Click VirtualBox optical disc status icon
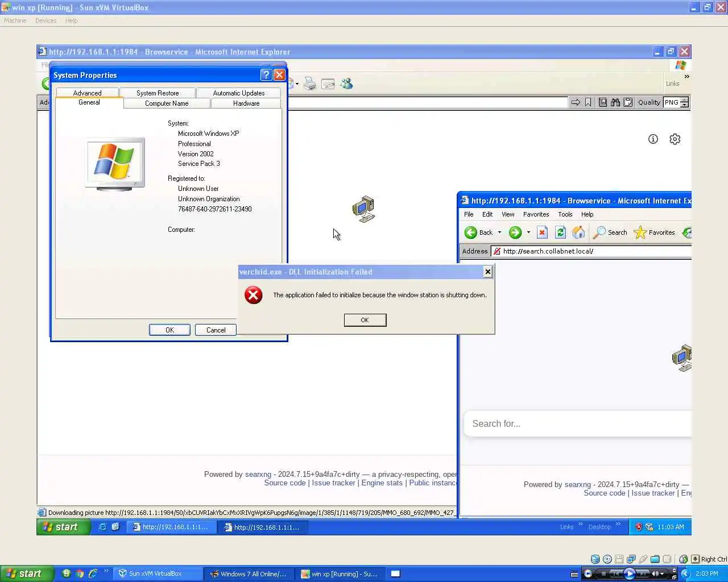The image size is (728, 582). [607, 559]
